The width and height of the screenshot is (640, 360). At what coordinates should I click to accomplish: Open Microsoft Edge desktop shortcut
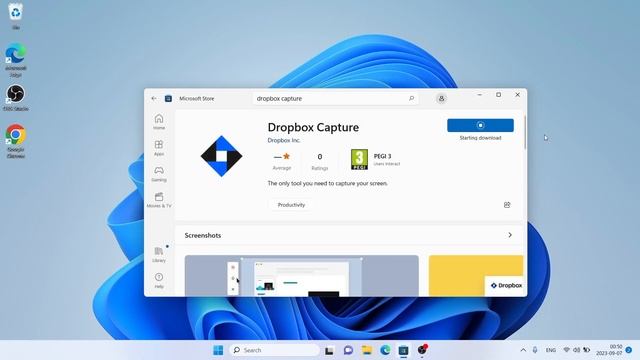16,60
